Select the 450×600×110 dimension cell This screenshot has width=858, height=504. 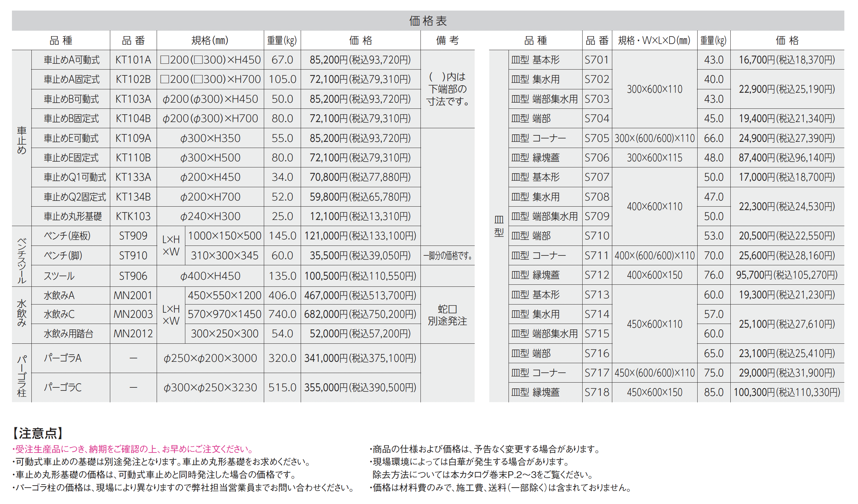pos(654,324)
